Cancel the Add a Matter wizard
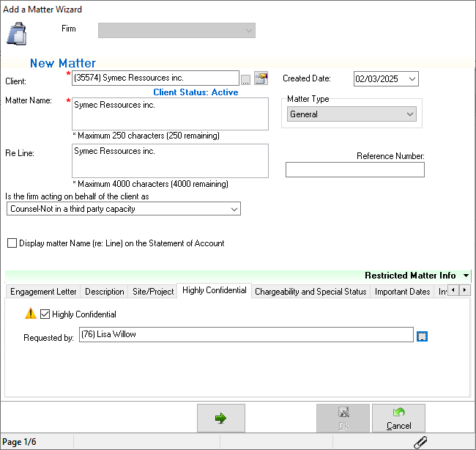Screen dimensions: 476x450 pos(398,418)
